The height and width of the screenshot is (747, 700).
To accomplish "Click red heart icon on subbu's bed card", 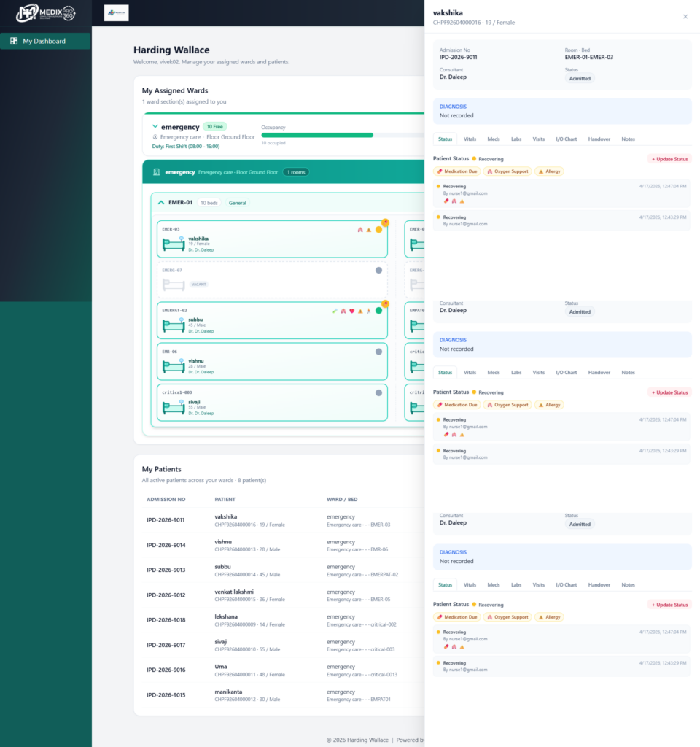I will tap(352, 311).
